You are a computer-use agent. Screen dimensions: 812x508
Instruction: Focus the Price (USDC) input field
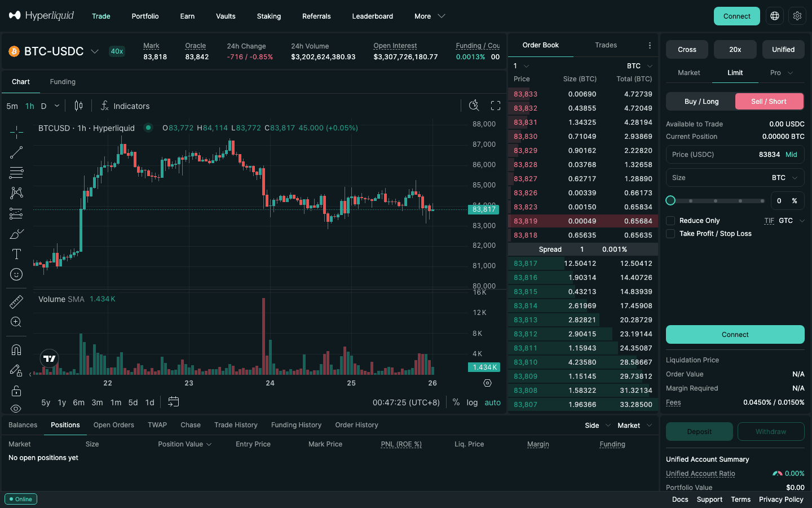(735, 155)
